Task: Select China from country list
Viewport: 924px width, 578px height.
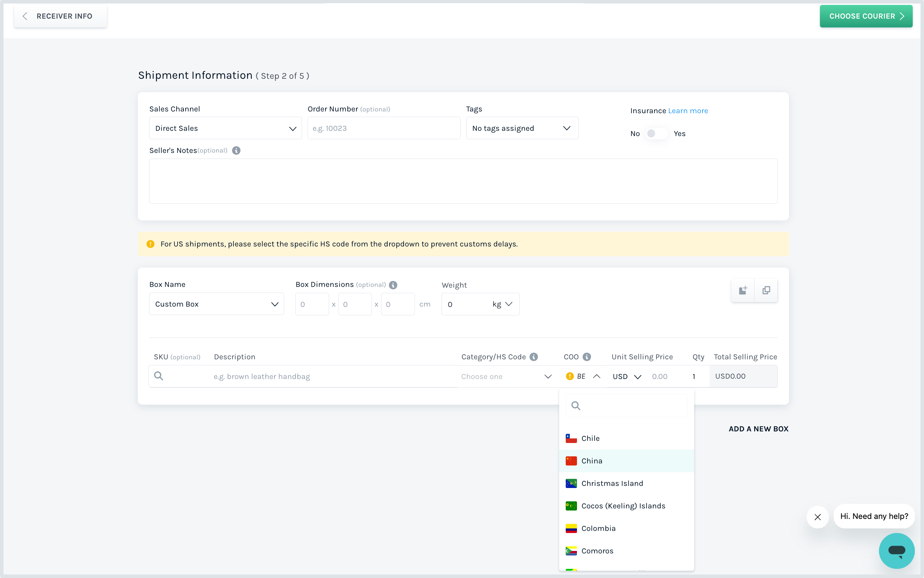Action: pyautogui.click(x=626, y=461)
